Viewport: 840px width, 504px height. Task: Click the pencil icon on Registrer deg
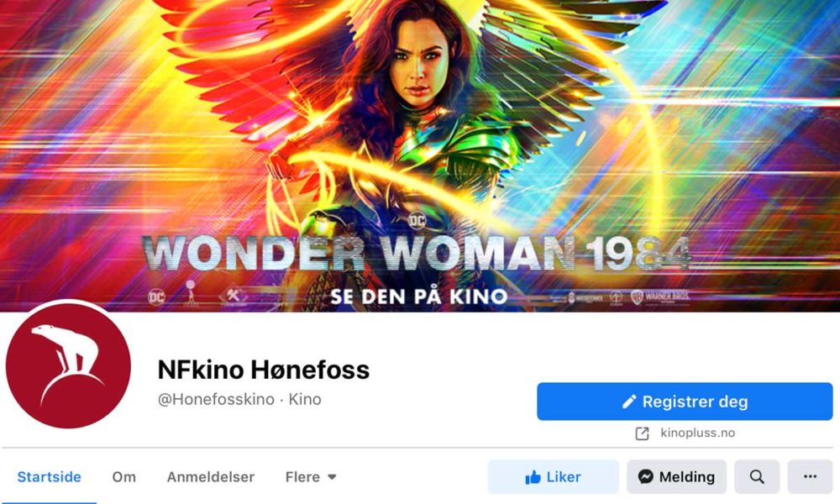point(629,402)
